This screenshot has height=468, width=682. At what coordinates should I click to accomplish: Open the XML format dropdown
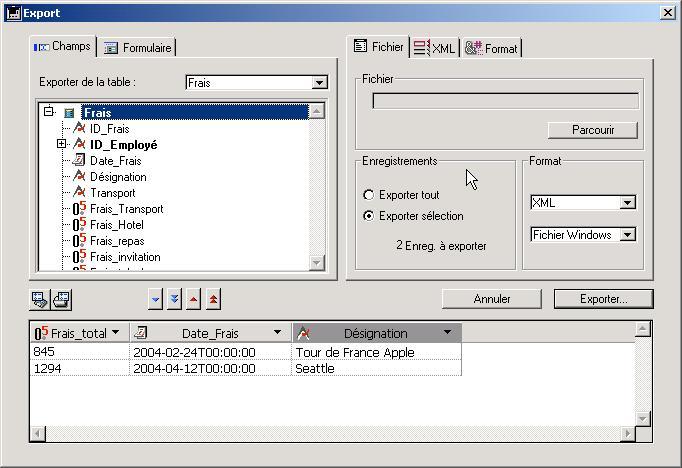pos(627,203)
